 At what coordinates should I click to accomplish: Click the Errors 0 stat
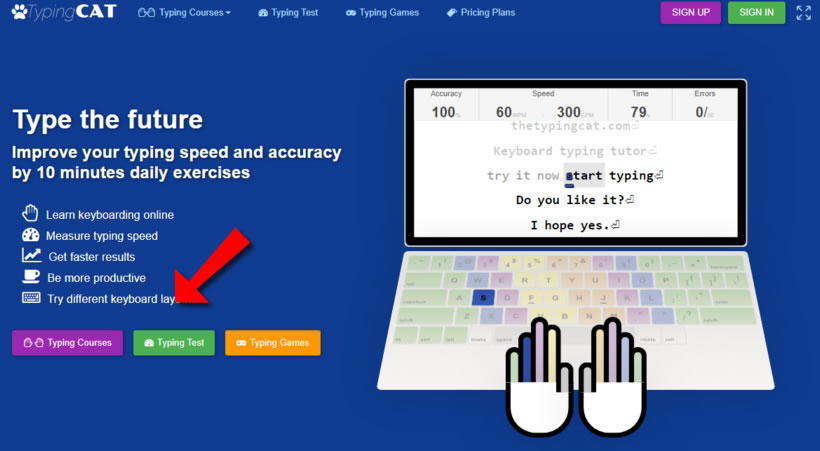pos(704,105)
